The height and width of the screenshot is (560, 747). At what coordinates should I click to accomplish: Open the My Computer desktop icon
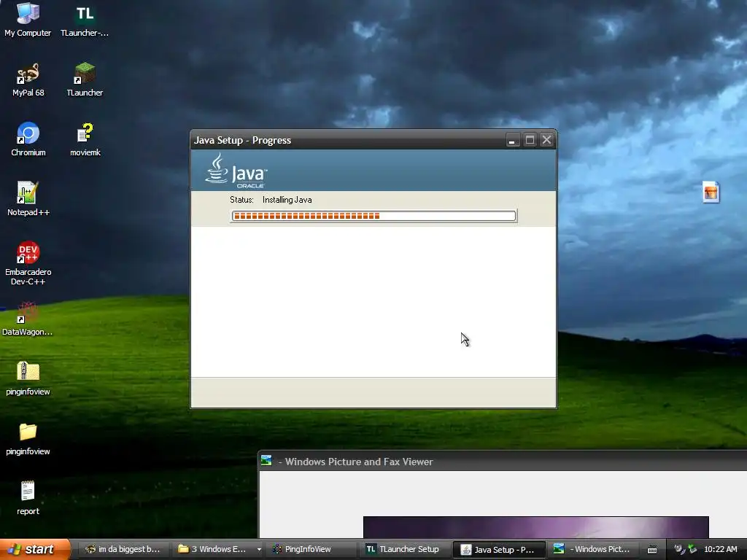click(28, 19)
